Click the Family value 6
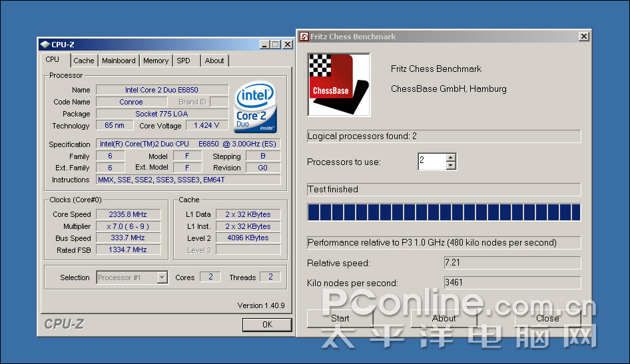 [110, 156]
